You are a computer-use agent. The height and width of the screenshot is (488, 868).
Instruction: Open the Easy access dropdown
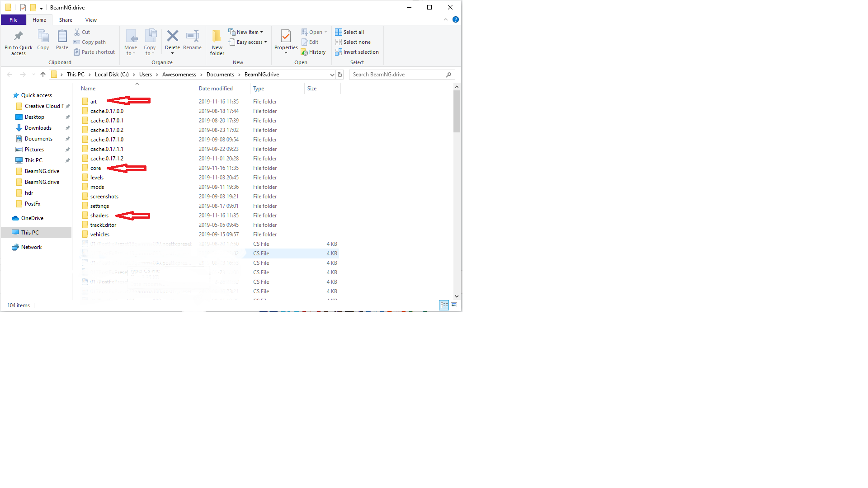[x=248, y=42]
